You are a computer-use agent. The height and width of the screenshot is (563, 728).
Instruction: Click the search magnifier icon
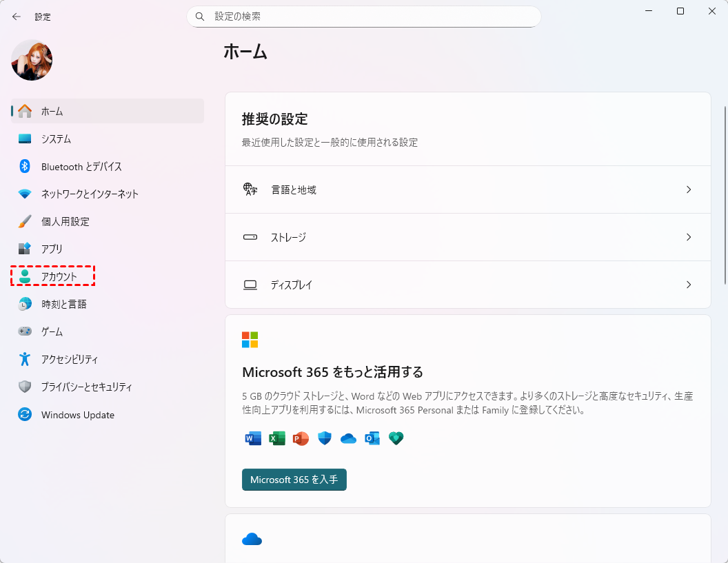click(200, 16)
